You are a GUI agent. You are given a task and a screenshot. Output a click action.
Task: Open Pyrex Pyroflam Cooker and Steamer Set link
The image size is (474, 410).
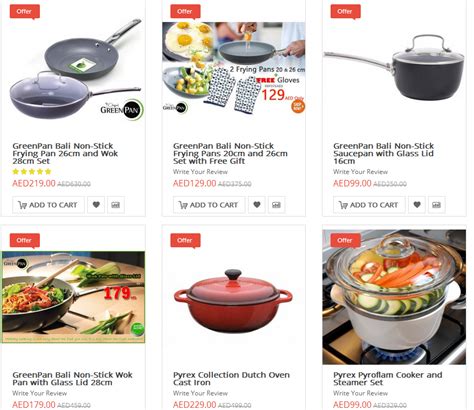[388, 379]
